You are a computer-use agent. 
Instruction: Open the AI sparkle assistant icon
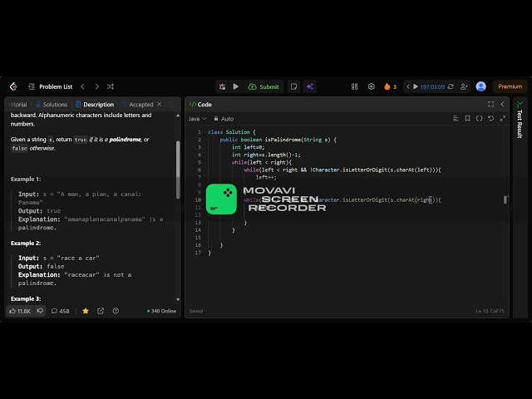tap(309, 86)
